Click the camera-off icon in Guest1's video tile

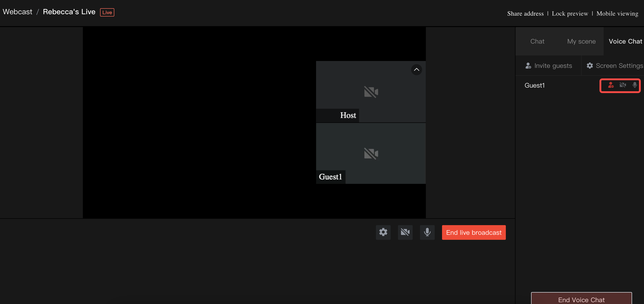[371, 153]
